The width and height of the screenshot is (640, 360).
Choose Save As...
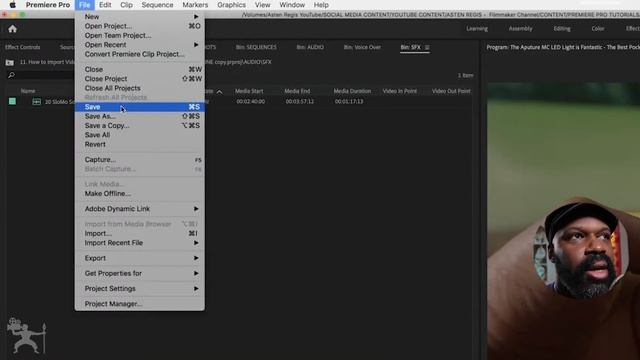click(x=140, y=116)
